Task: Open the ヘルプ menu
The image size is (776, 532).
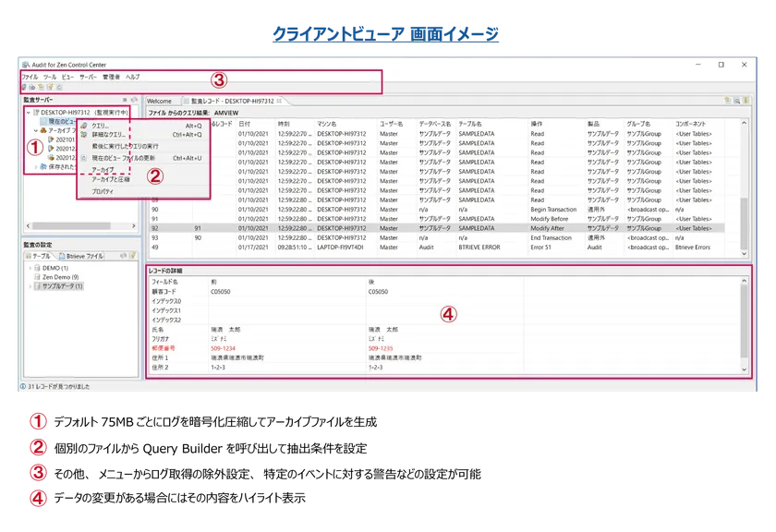Action: point(133,77)
